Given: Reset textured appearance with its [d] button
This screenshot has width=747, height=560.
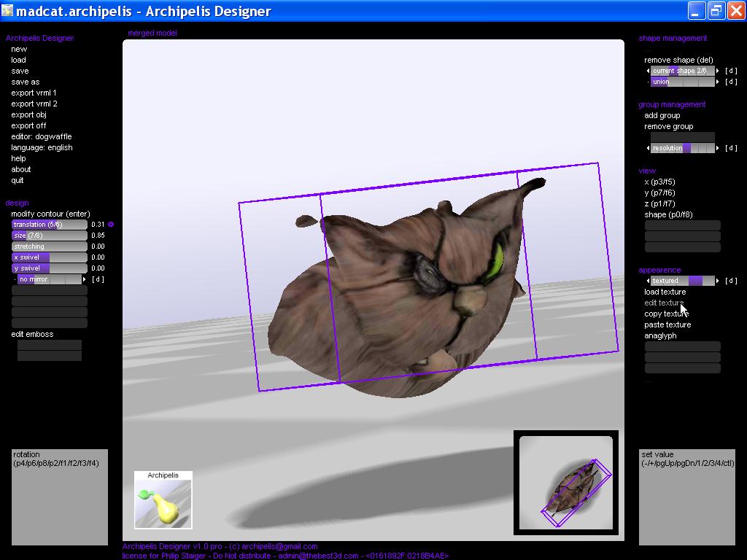Looking at the screenshot, I should point(731,281).
